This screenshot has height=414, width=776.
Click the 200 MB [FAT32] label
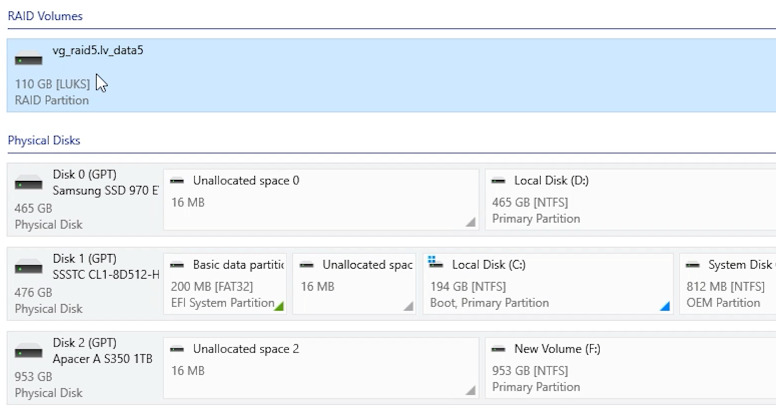pyautogui.click(x=212, y=287)
